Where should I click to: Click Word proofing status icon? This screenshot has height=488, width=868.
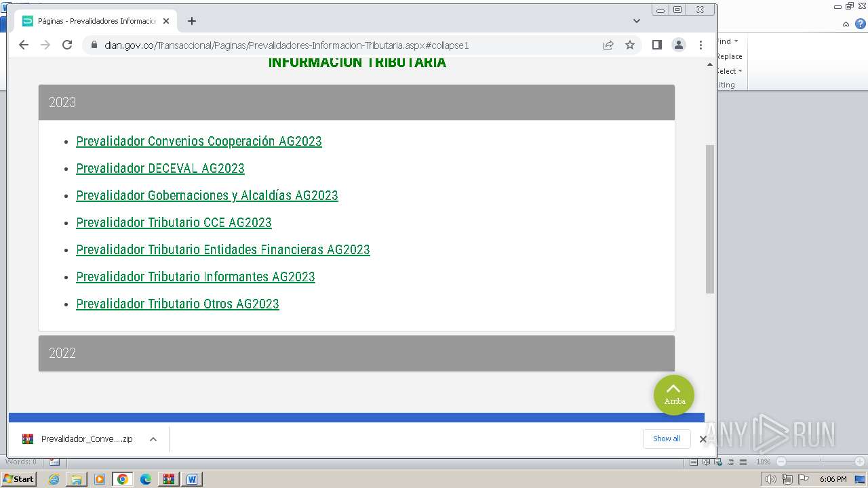point(54,462)
